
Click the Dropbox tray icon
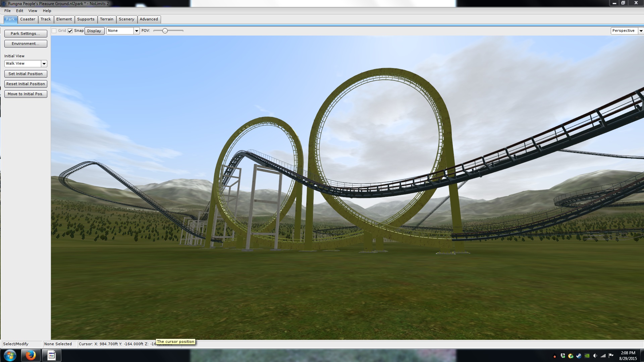click(x=563, y=356)
